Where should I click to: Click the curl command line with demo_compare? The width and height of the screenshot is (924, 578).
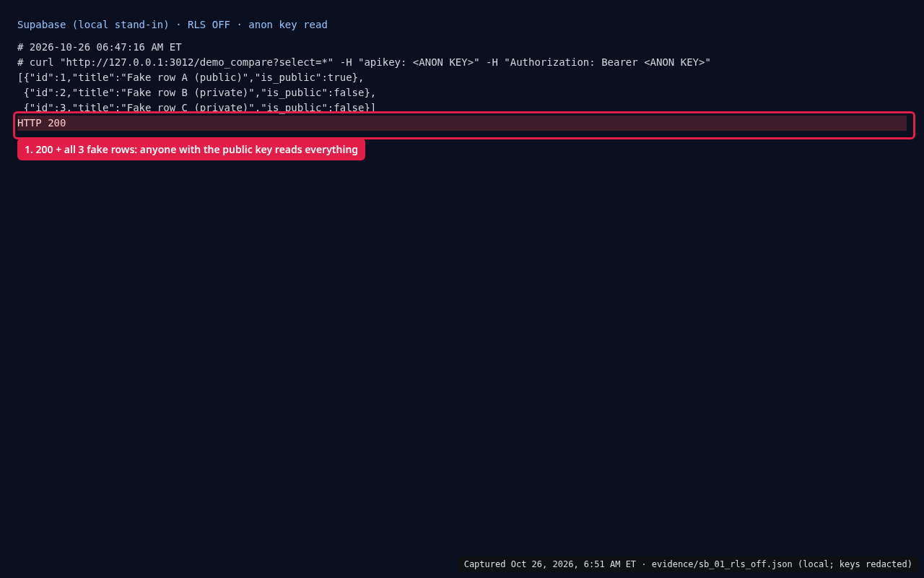(x=364, y=62)
